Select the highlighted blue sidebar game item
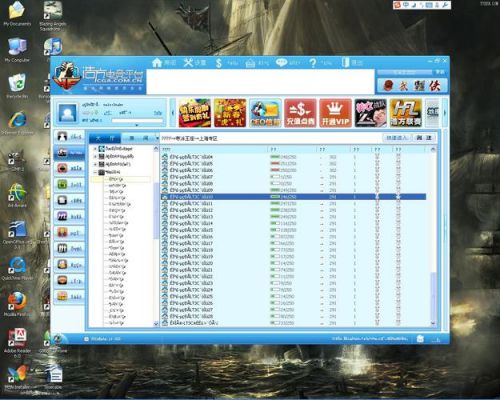The image size is (500, 400). pos(69,153)
